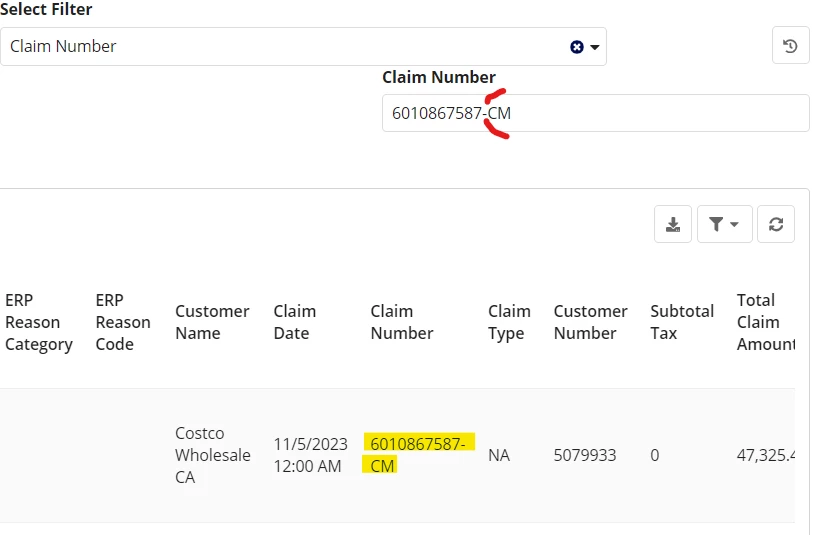
Task: Sort by Customer Number column header
Action: [x=590, y=322]
